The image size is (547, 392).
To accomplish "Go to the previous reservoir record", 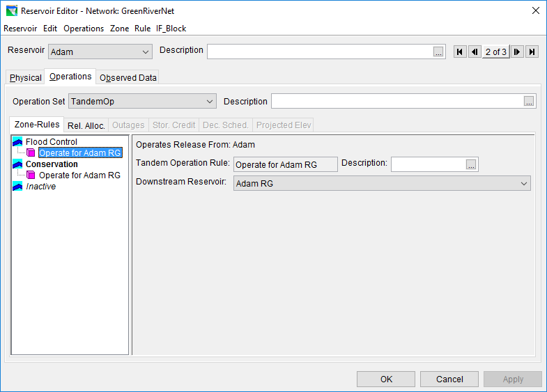I will [x=475, y=52].
